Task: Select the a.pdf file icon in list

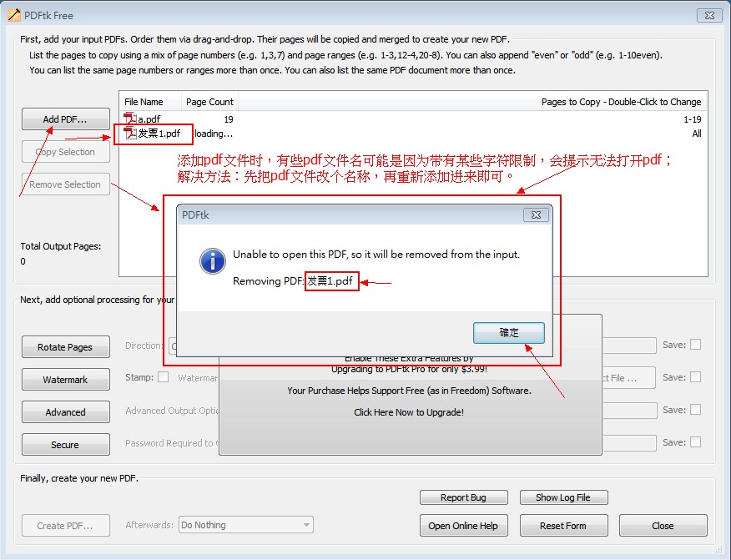Action: click(x=129, y=119)
